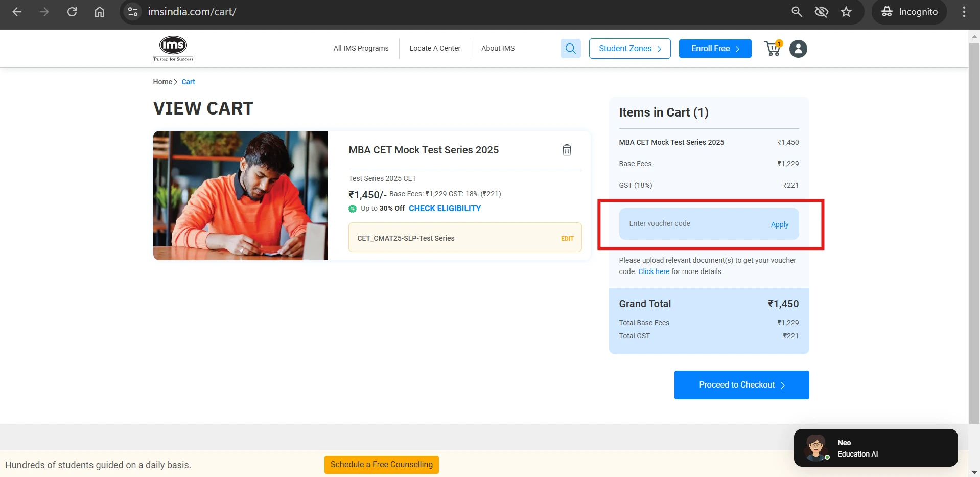This screenshot has height=477, width=980.
Task: Focus the Enter voucher code field
Action: [690, 224]
